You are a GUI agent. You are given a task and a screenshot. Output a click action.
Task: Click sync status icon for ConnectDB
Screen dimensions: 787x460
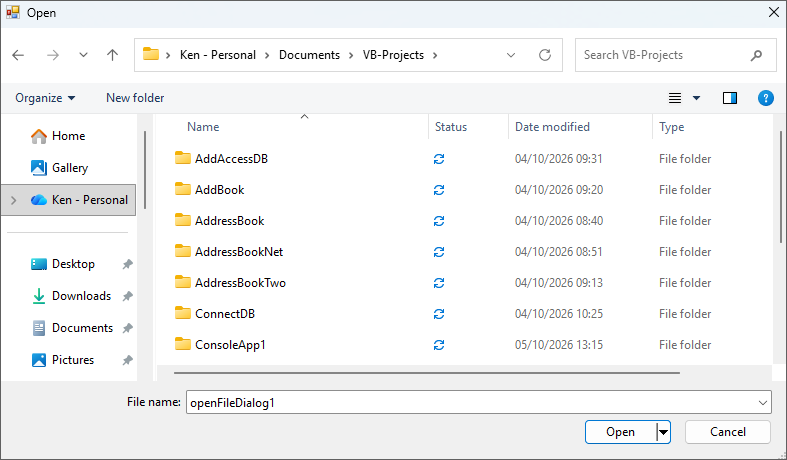click(x=439, y=314)
